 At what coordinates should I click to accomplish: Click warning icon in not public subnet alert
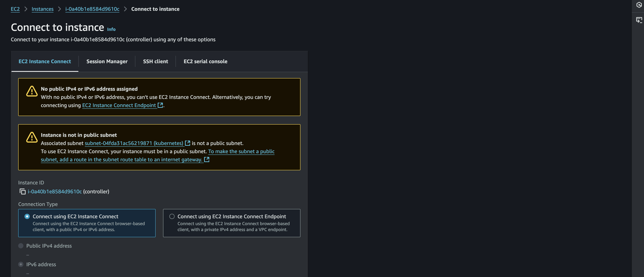point(32,137)
